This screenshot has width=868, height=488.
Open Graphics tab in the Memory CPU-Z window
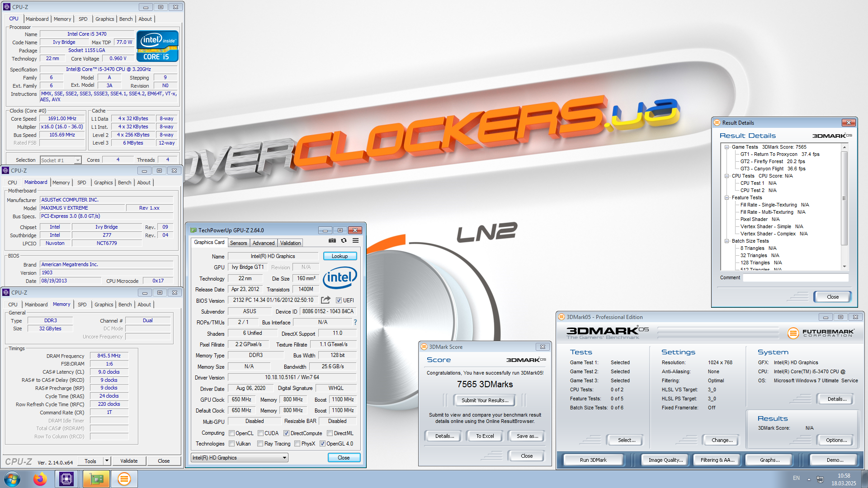click(x=104, y=305)
